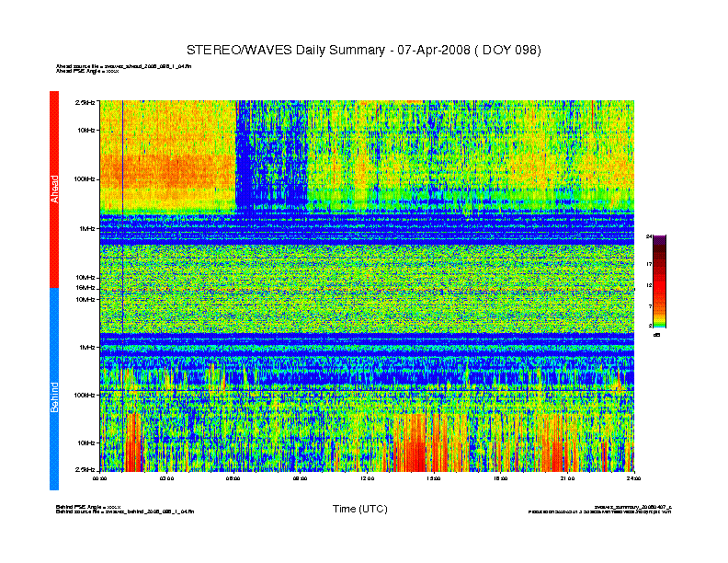Click the 'Ahead source file' text line

[123, 66]
